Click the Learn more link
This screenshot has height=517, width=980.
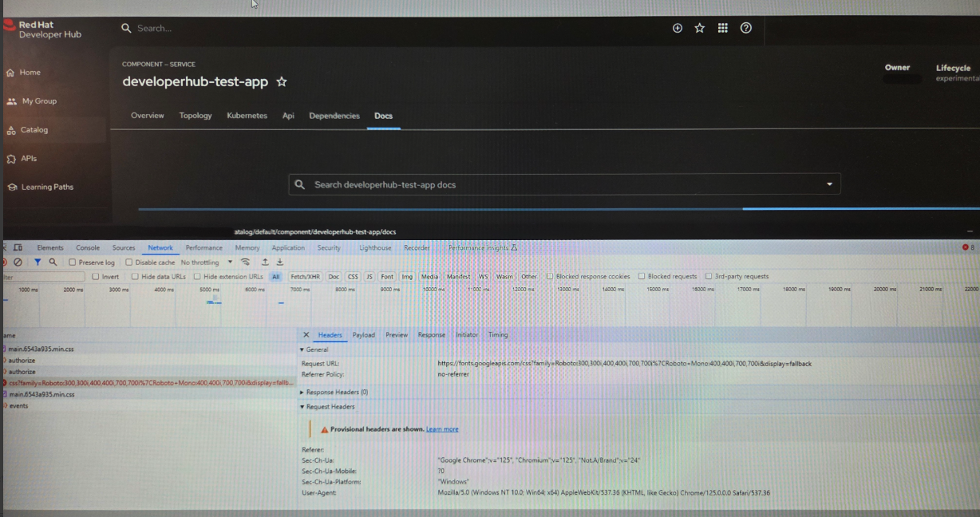tap(442, 429)
